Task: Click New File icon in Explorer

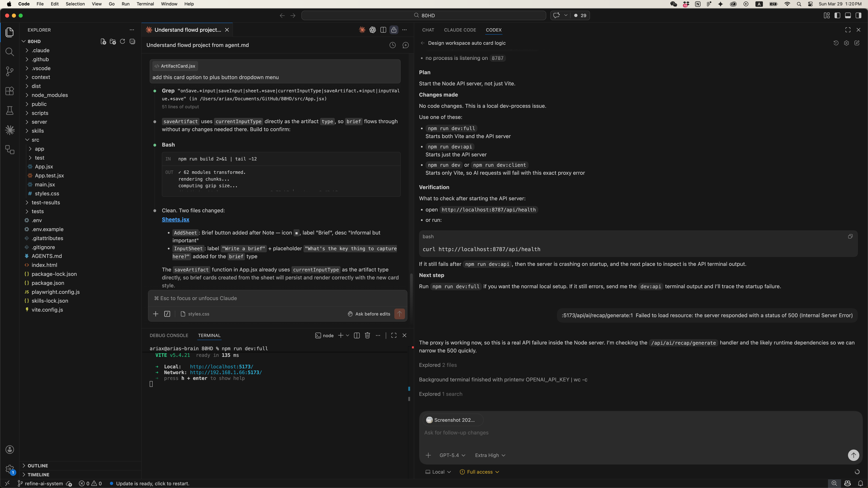Action: [103, 41]
